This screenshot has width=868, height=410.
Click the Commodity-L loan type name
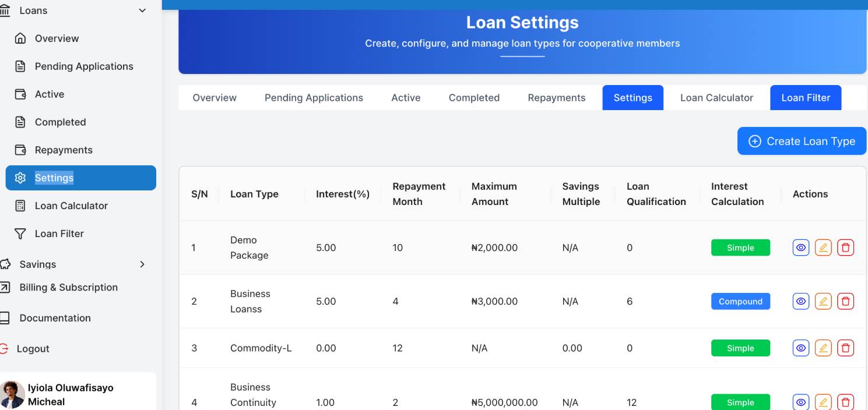[x=261, y=348]
